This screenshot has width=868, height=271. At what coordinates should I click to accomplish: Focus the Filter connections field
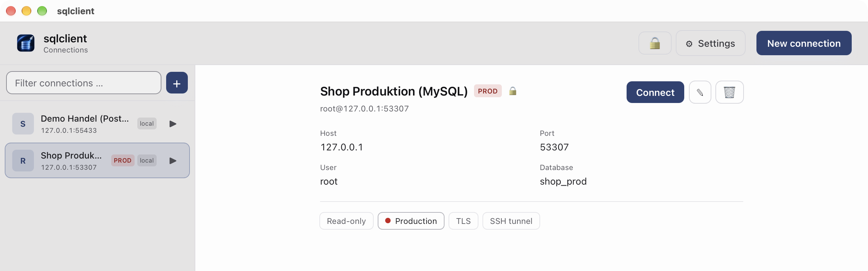[84, 83]
